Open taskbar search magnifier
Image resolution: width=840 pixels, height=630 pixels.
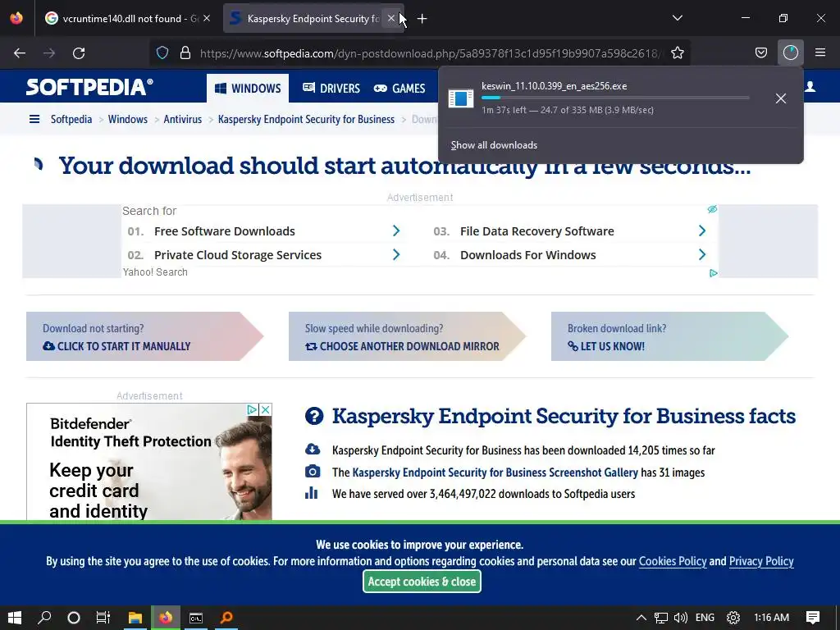(x=44, y=618)
